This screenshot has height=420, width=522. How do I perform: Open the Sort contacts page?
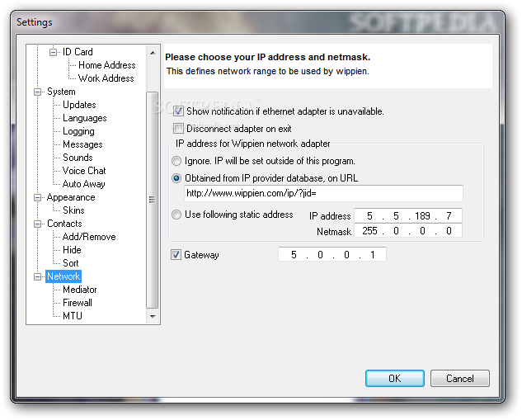point(71,263)
